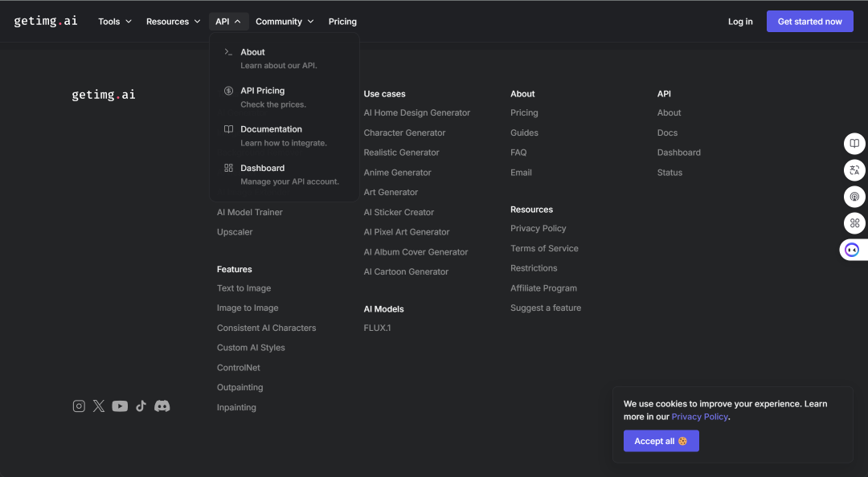Open Consistent AI Characters link
Screen dimensions: 868x477
coord(266,328)
